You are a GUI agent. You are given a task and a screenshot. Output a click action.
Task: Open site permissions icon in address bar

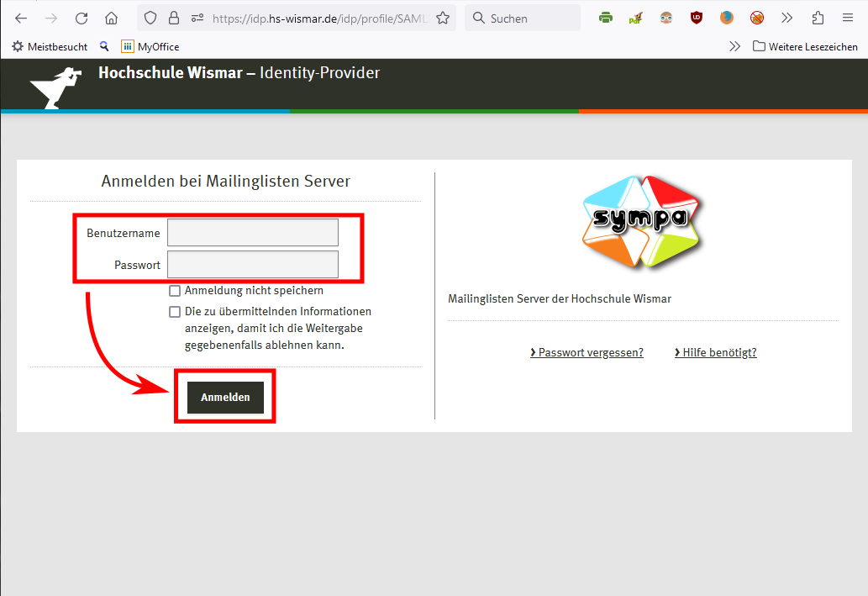pos(197,18)
